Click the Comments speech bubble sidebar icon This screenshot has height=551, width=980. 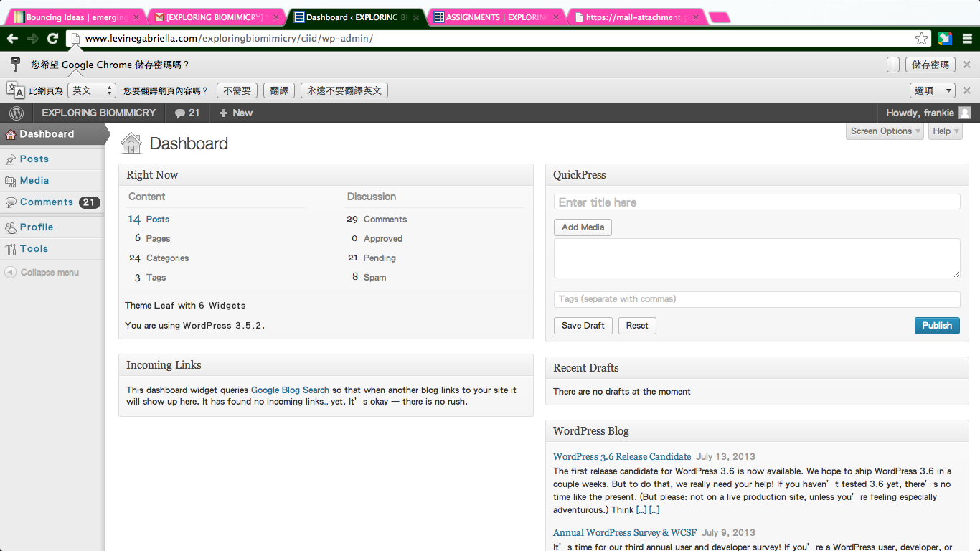click(10, 202)
